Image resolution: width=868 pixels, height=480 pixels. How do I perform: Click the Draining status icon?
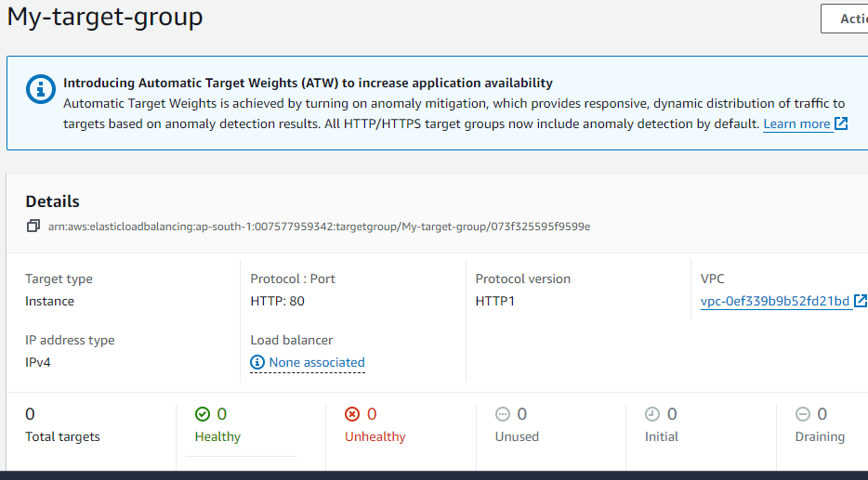click(x=803, y=414)
